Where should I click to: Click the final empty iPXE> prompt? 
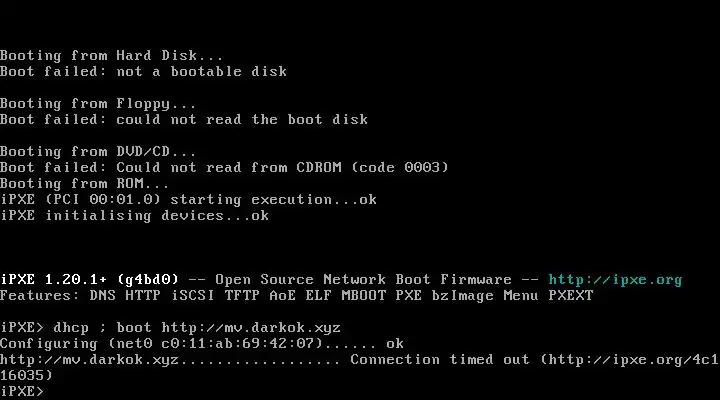22,392
